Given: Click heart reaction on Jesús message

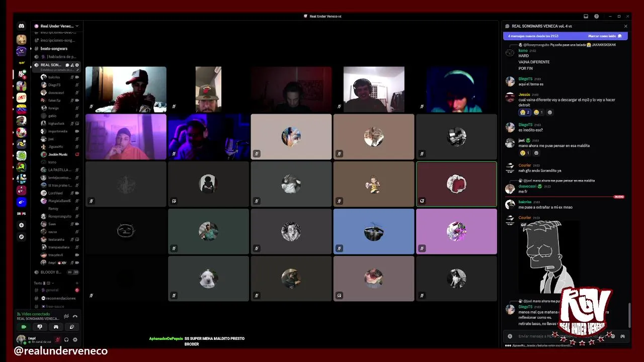Looking at the screenshot, I should [x=525, y=112].
